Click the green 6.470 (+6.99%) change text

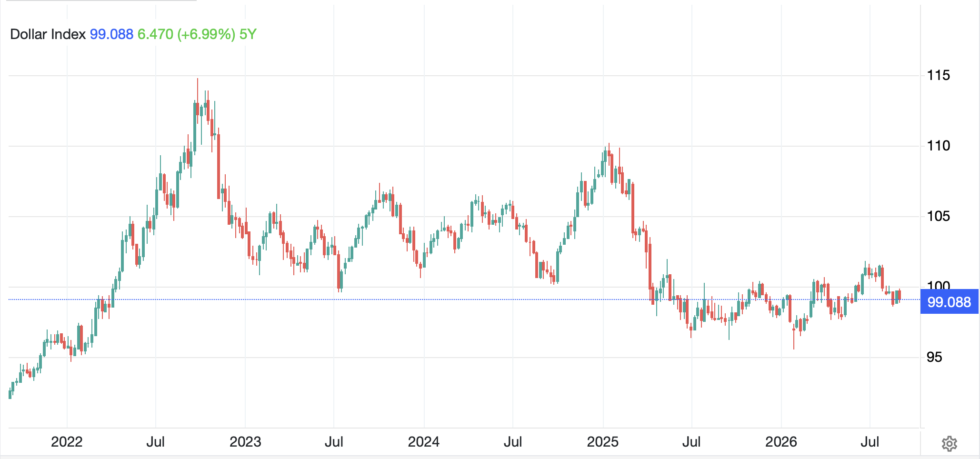point(186,34)
